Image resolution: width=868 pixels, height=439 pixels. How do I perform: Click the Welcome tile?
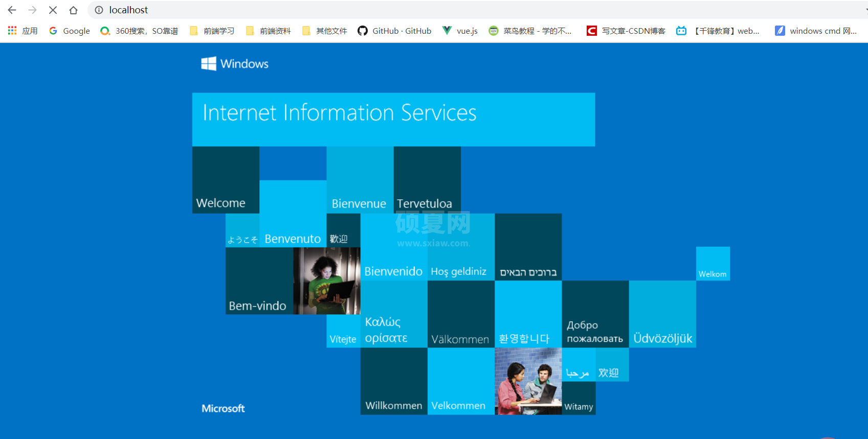tap(226, 180)
